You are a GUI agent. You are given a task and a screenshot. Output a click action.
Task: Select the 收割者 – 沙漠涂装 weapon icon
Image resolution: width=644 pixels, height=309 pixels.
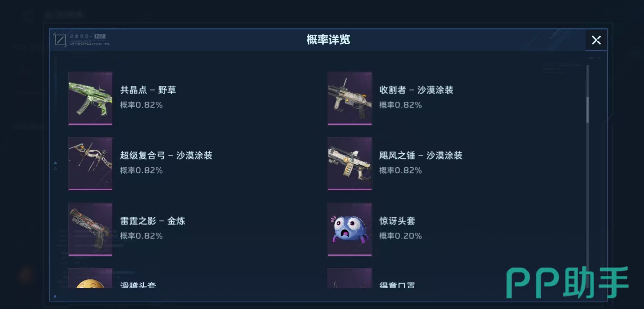350,98
